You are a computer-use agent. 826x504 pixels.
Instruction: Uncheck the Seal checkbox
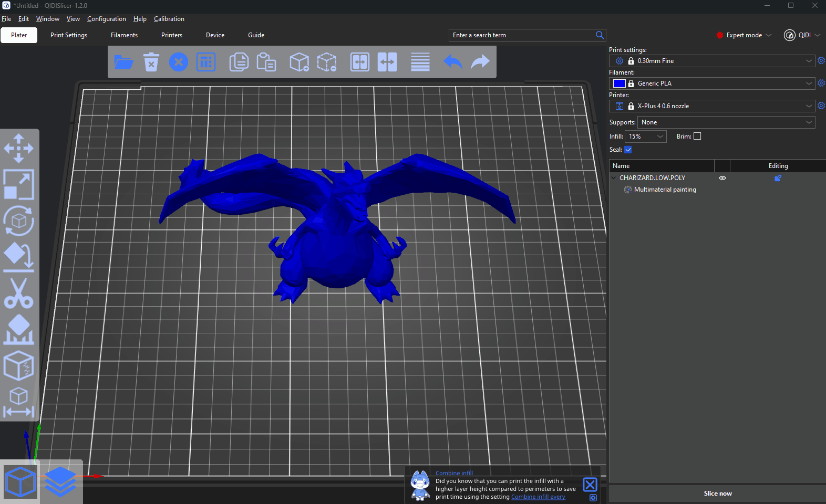click(x=628, y=150)
